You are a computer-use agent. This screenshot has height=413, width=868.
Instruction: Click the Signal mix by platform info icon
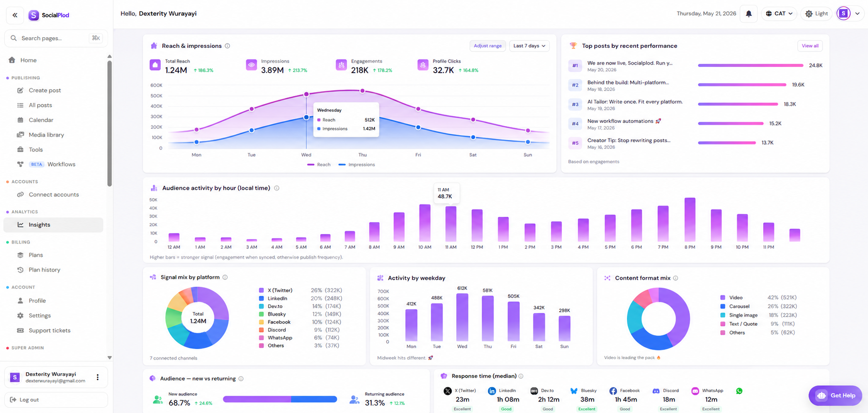[x=225, y=277]
